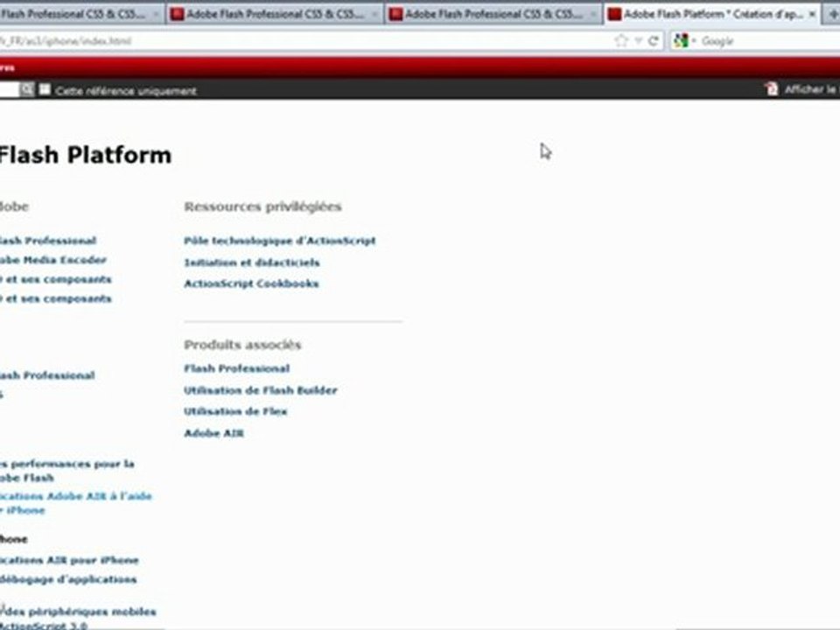Open Initiation et didacticiels link

click(x=252, y=262)
